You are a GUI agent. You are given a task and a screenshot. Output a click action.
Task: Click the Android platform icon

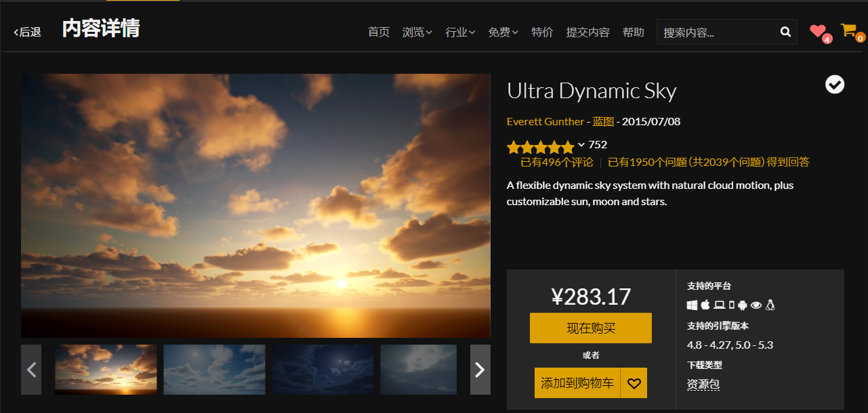742,305
